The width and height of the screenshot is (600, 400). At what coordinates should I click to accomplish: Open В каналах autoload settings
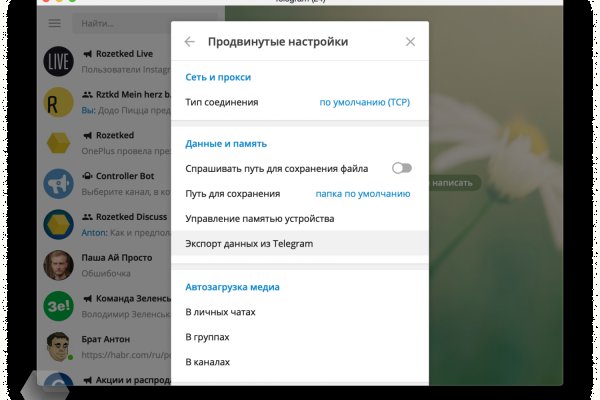[x=208, y=362]
